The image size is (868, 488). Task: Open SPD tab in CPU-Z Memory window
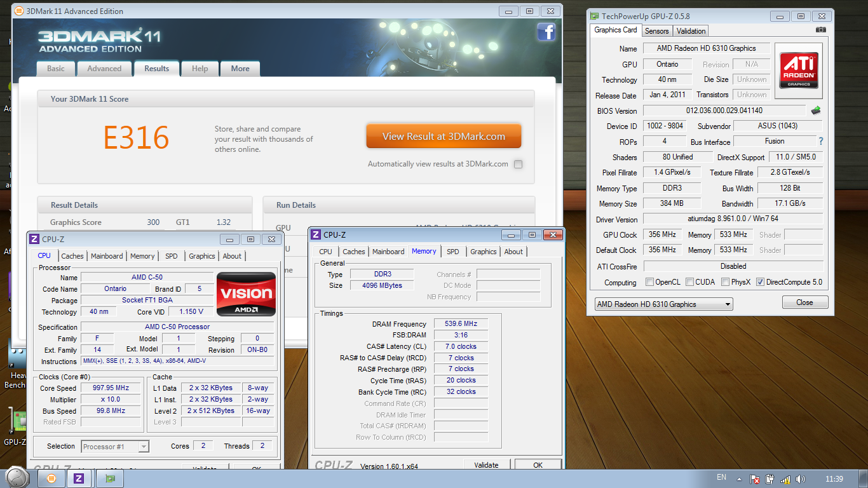coord(453,252)
